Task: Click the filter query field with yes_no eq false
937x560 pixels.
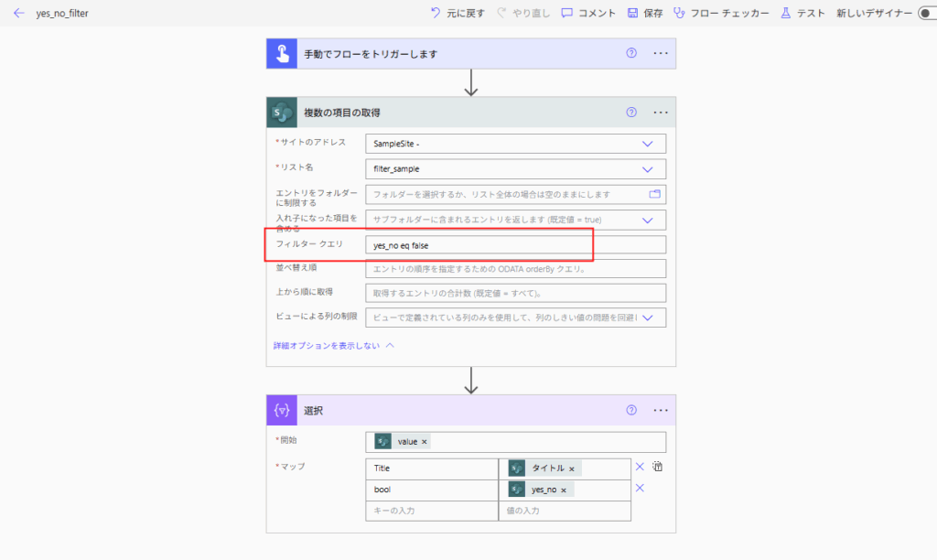Action: 516,245
